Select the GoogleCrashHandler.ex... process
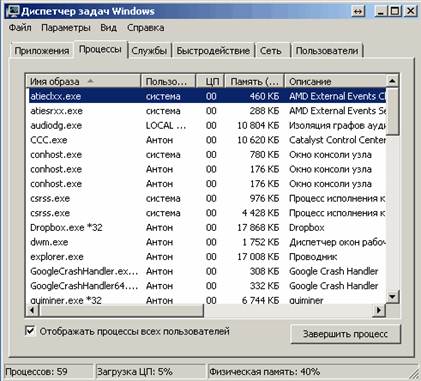 tap(206, 271)
